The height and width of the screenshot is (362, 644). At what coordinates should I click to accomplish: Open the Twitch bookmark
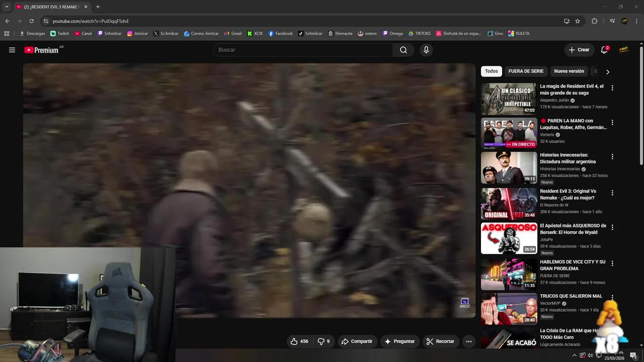[60, 34]
